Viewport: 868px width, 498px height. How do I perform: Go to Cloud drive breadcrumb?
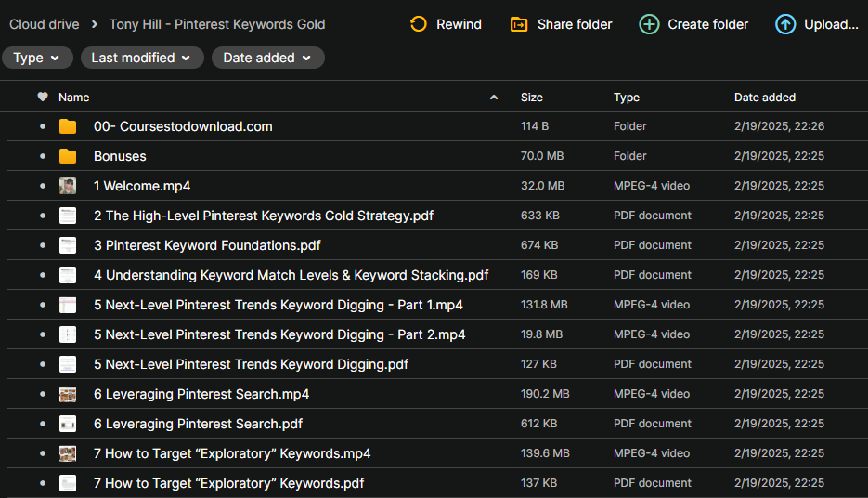pos(45,24)
